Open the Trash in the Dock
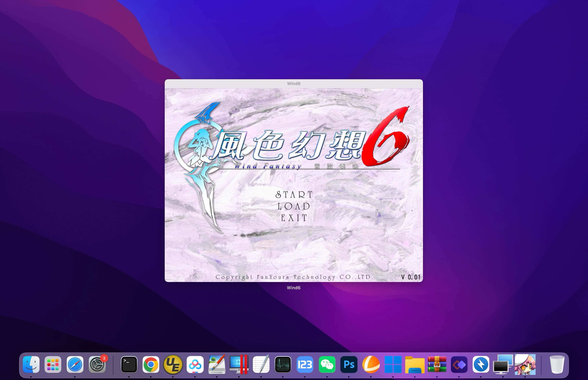 (557, 364)
